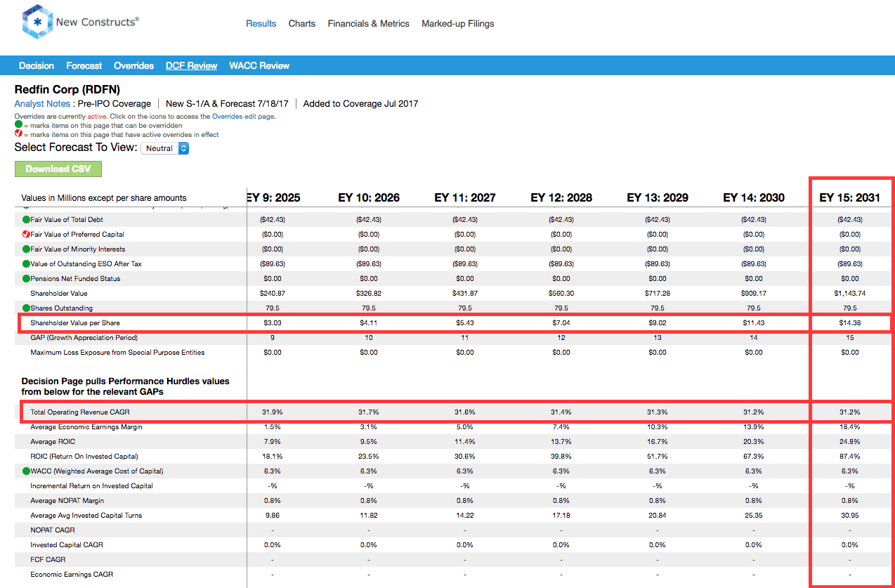Click the Economic Earnings CAGR row label
Viewport: 895px width, 588px height.
pyautogui.click(x=72, y=575)
